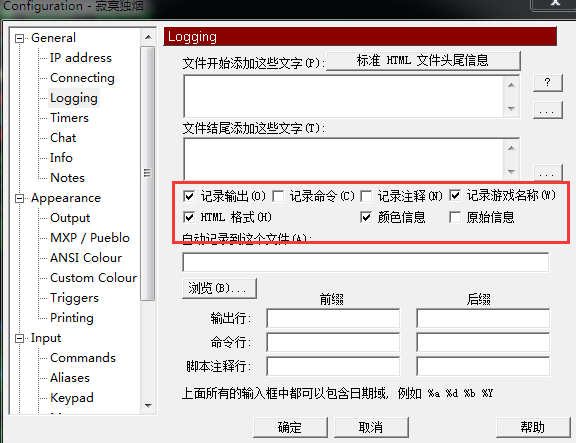The width and height of the screenshot is (576, 443).
Task: Toggle the 颜色信息 checkbox
Action: click(x=366, y=217)
